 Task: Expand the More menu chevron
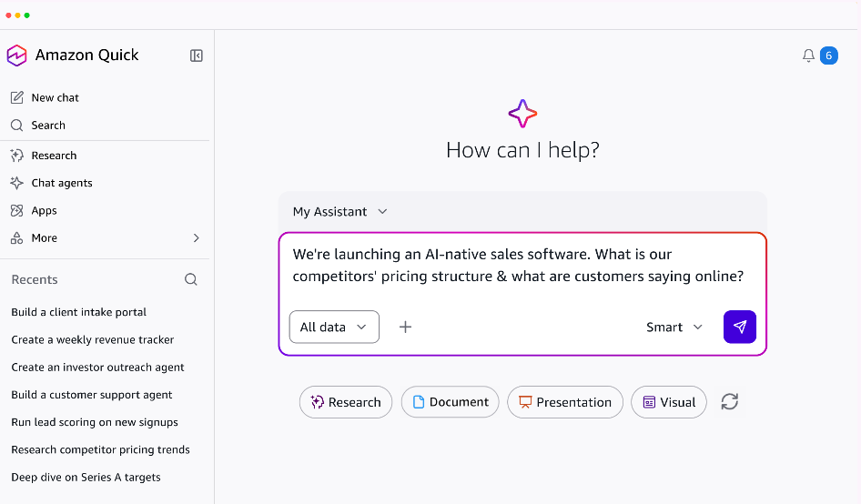pos(196,237)
